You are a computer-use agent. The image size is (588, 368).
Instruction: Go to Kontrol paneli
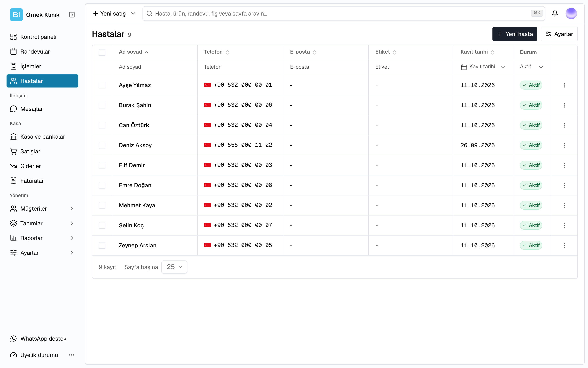click(42, 37)
